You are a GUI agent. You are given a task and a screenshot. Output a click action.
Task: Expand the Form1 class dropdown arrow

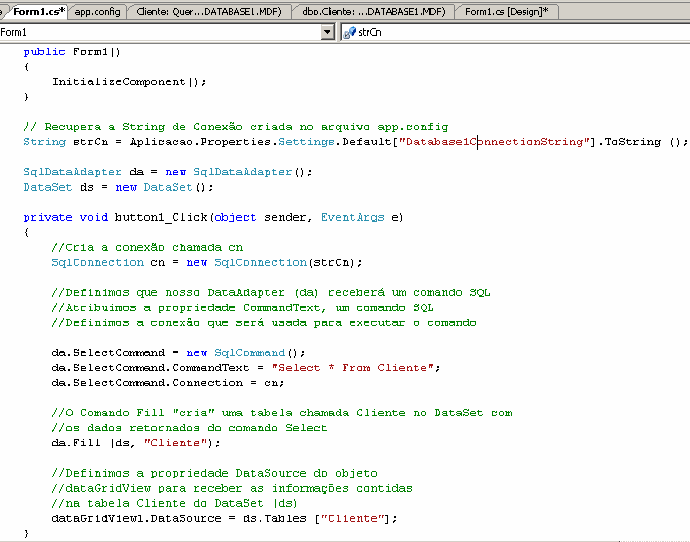[328, 32]
